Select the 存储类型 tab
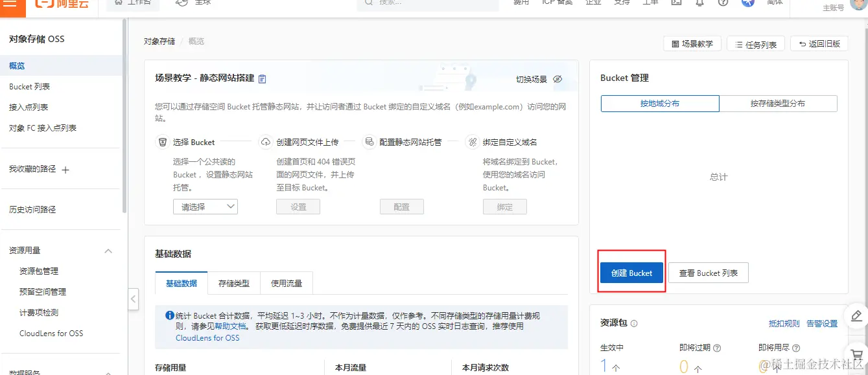Image resolution: width=868 pixels, height=375 pixels. point(234,283)
